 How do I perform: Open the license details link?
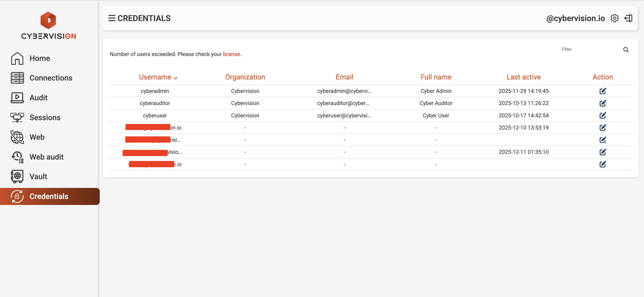coord(231,54)
